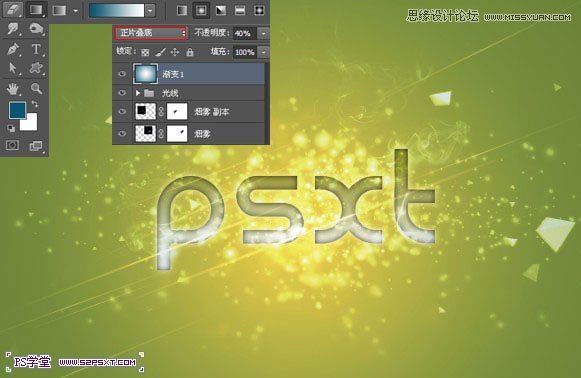Open gradient editor from blue-white gradient bar

click(116, 11)
